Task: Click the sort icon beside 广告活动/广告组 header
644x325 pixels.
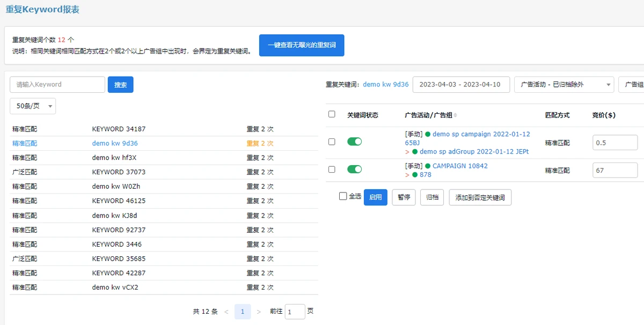Action: coord(456,115)
